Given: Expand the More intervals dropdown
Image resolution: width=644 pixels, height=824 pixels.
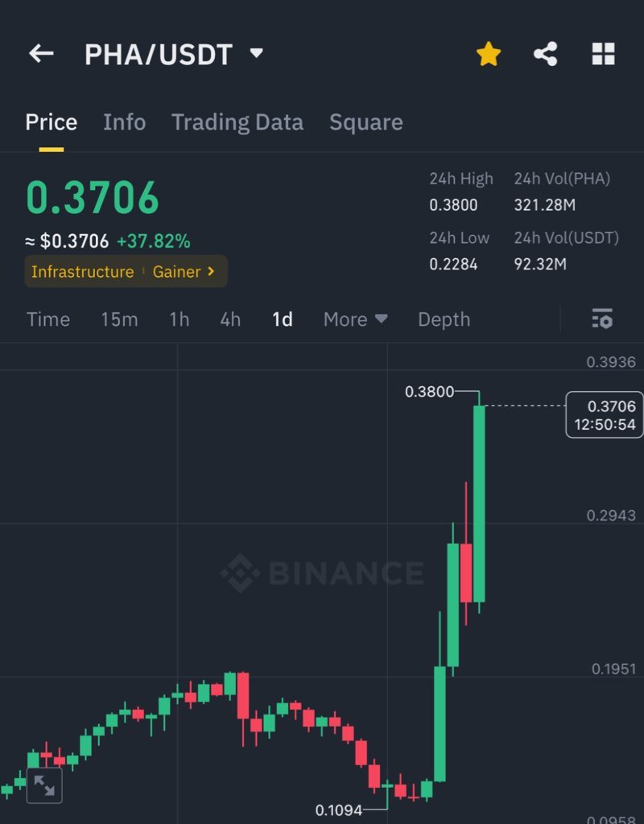Looking at the screenshot, I should tap(355, 319).
